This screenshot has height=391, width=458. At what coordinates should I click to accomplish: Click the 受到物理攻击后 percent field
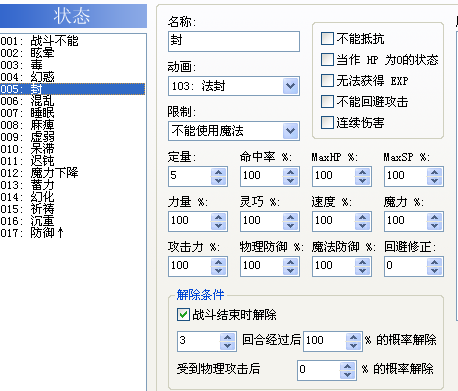click(x=319, y=370)
